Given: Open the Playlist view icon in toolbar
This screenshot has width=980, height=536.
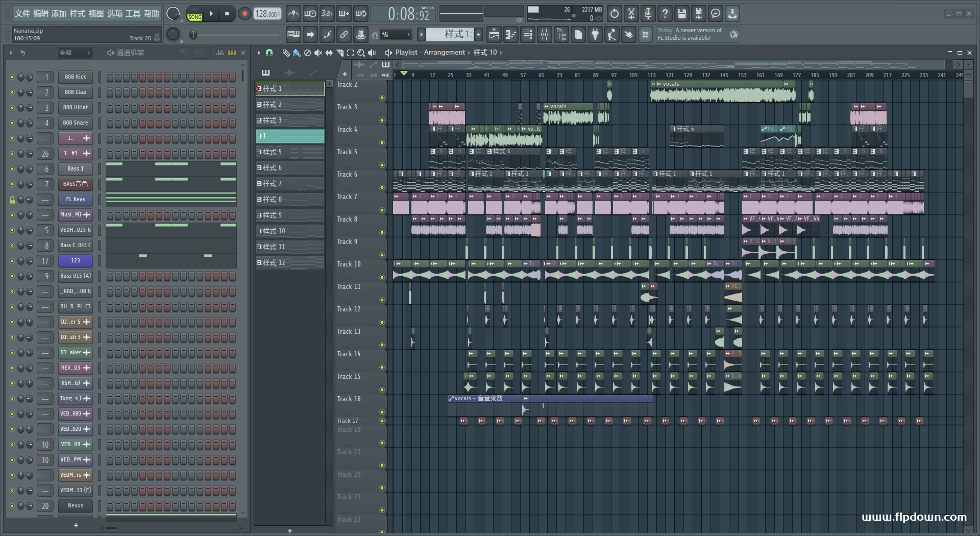Looking at the screenshot, I should (x=494, y=35).
